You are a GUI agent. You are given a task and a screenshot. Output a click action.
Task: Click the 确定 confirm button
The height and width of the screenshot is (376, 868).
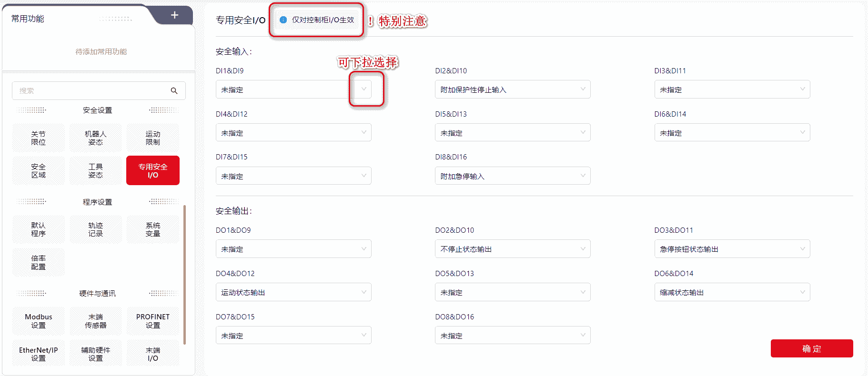(811, 348)
